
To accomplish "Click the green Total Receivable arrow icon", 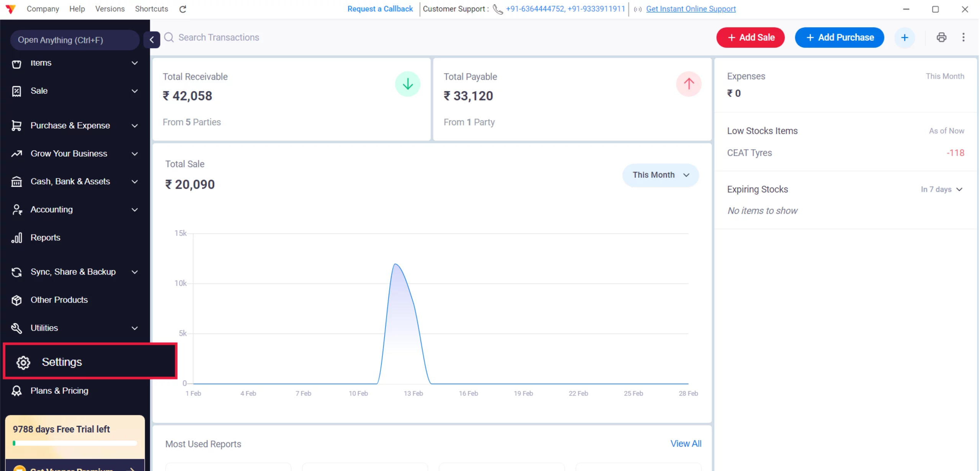I will [x=407, y=84].
